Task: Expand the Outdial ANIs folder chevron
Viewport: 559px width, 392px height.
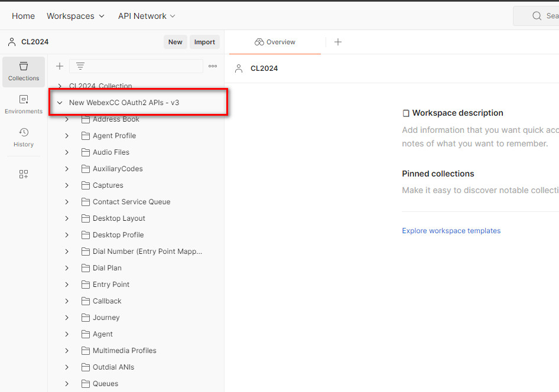Action: [x=67, y=367]
